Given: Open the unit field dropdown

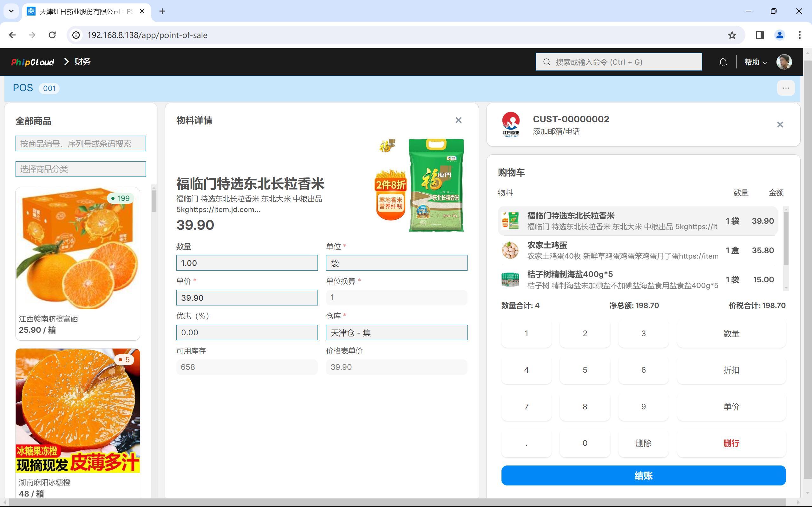Looking at the screenshot, I should pos(396,263).
